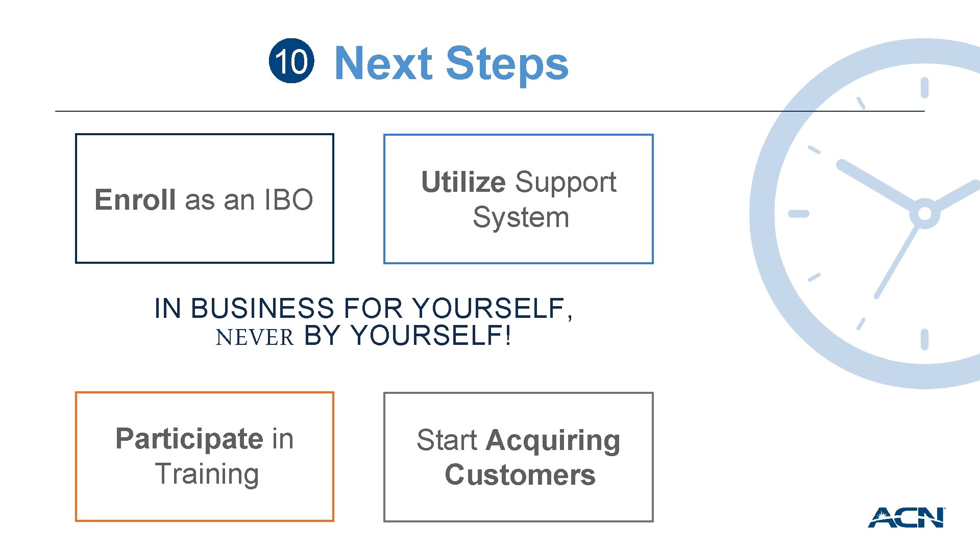The height and width of the screenshot is (551, 980).
Task: Select the Utilize Support System box
Action: (519, 199)
